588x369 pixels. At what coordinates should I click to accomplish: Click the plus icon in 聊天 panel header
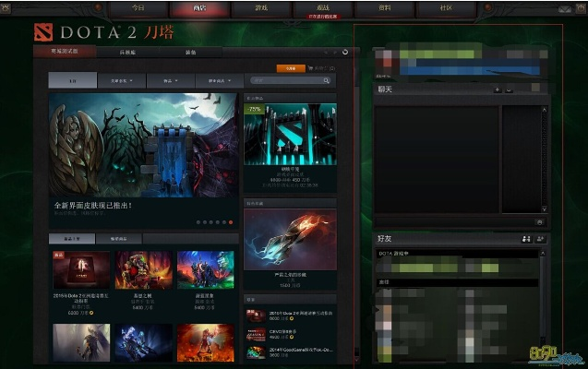(498, 89)
